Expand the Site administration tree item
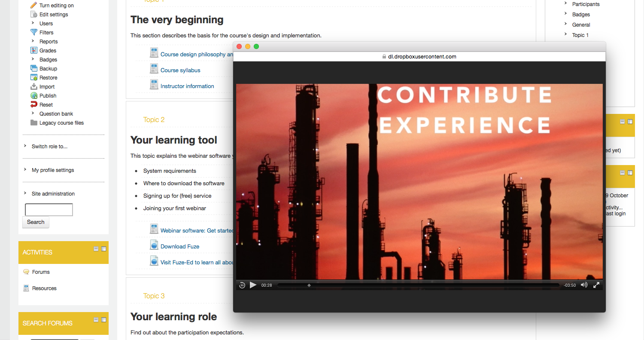 click(25, 193)
